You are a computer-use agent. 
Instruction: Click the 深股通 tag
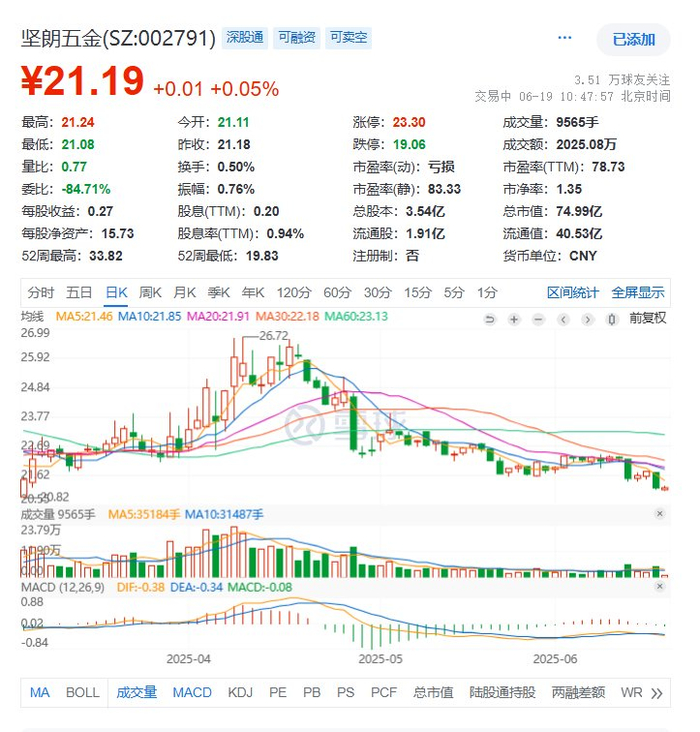pos(245,37)
